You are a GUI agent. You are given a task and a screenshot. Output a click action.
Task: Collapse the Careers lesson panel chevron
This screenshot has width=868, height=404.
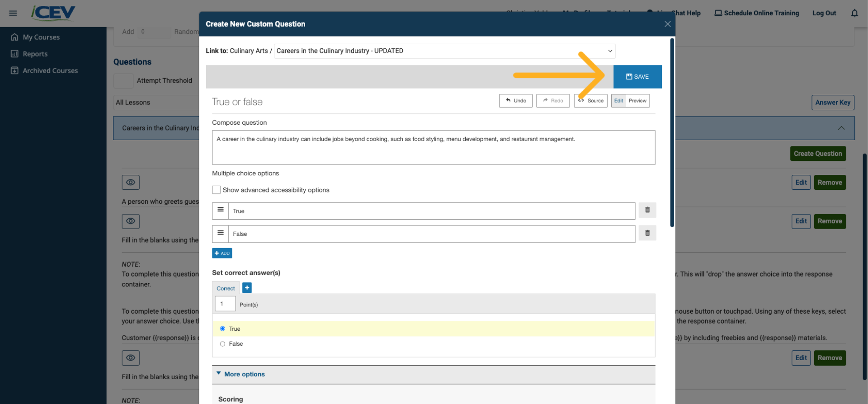841,128
